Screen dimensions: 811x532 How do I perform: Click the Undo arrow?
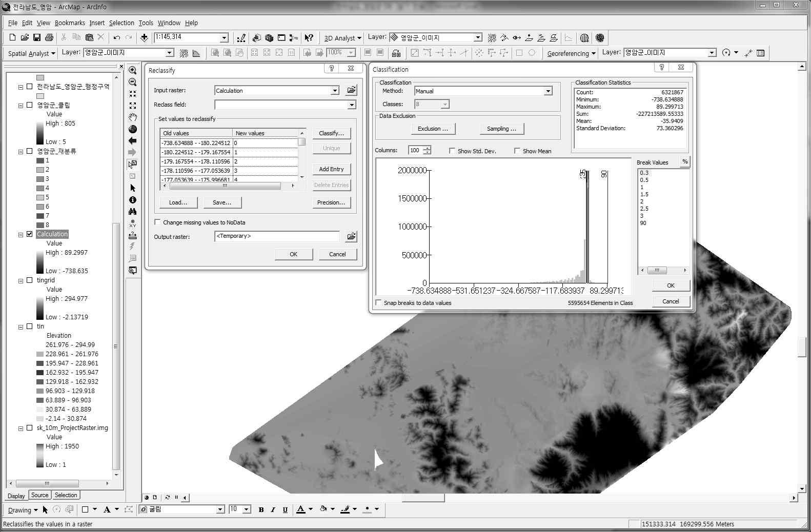pyautogui.click(x=117, y=37)
